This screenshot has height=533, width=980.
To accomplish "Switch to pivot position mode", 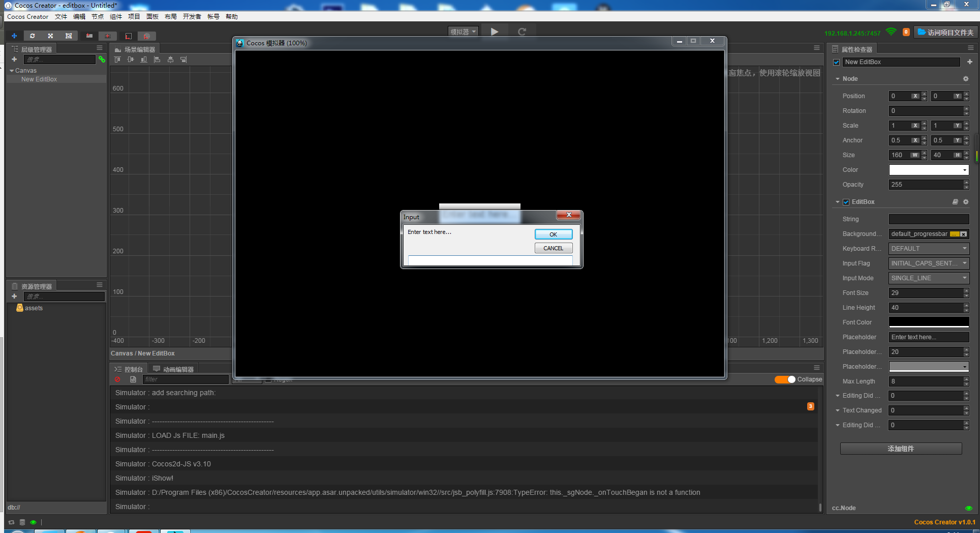I will point(89,36).
